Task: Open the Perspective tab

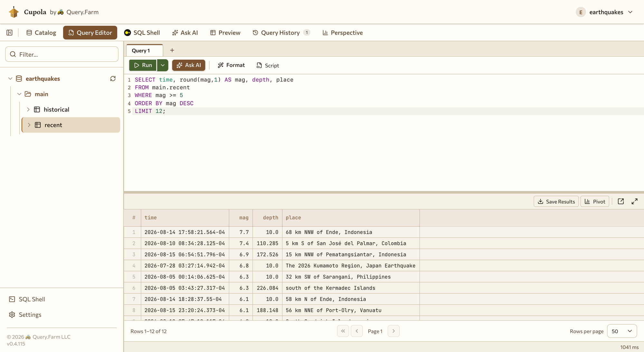Action: (x=343, y=33)
